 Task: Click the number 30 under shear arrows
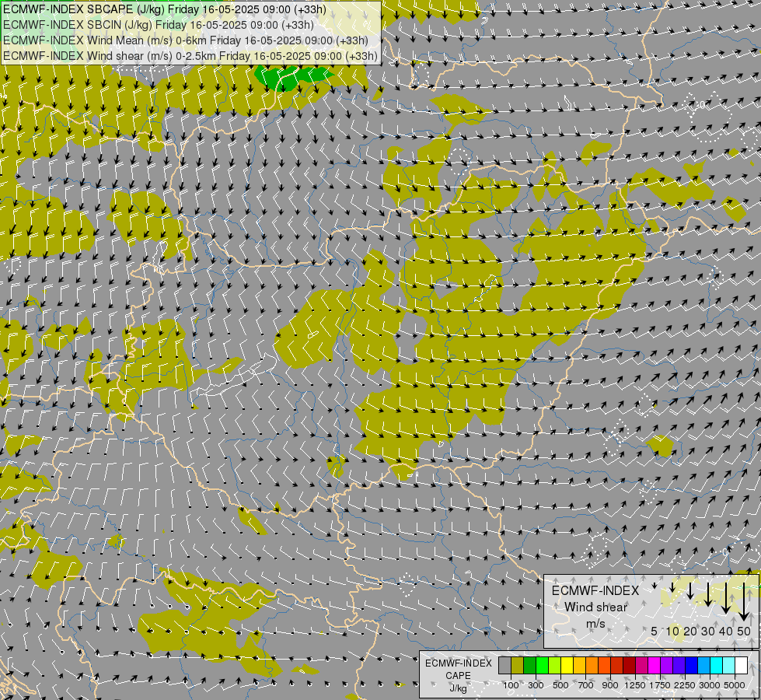708,631
